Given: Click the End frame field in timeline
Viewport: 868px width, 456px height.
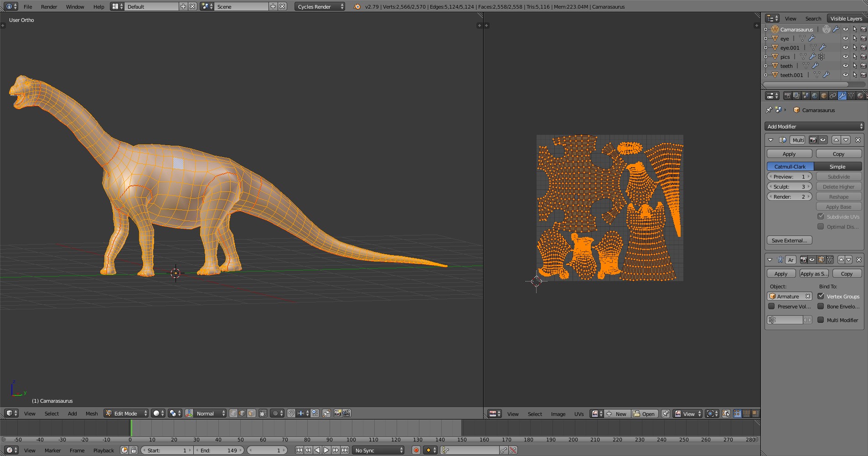Looking at the screenshot, I should pyautogui.click(x=219, y=450).
